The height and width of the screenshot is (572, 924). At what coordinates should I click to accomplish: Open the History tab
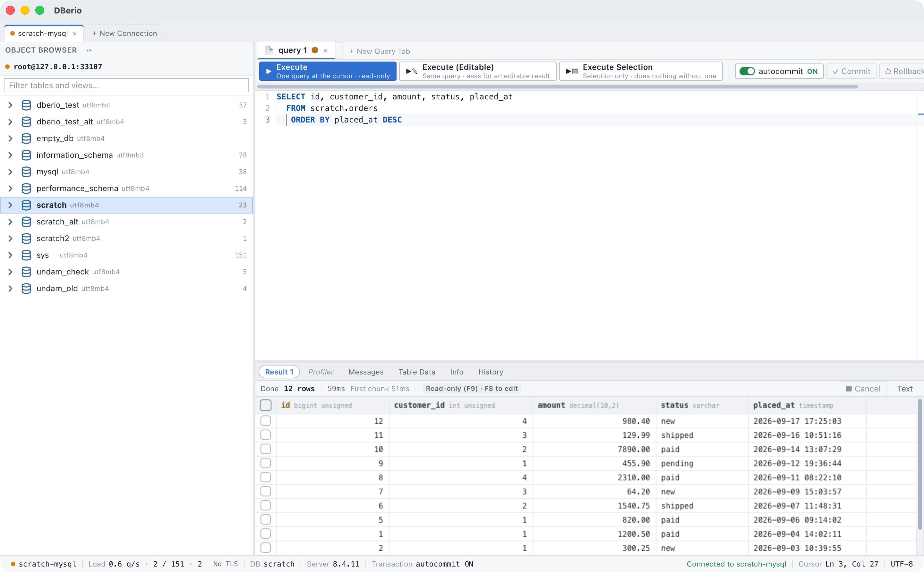coord(491,372)
